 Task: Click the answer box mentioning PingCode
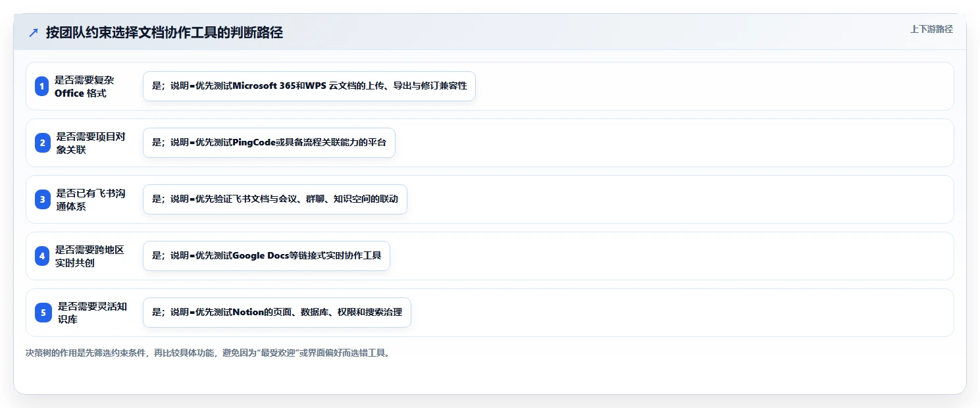(269, 143)
